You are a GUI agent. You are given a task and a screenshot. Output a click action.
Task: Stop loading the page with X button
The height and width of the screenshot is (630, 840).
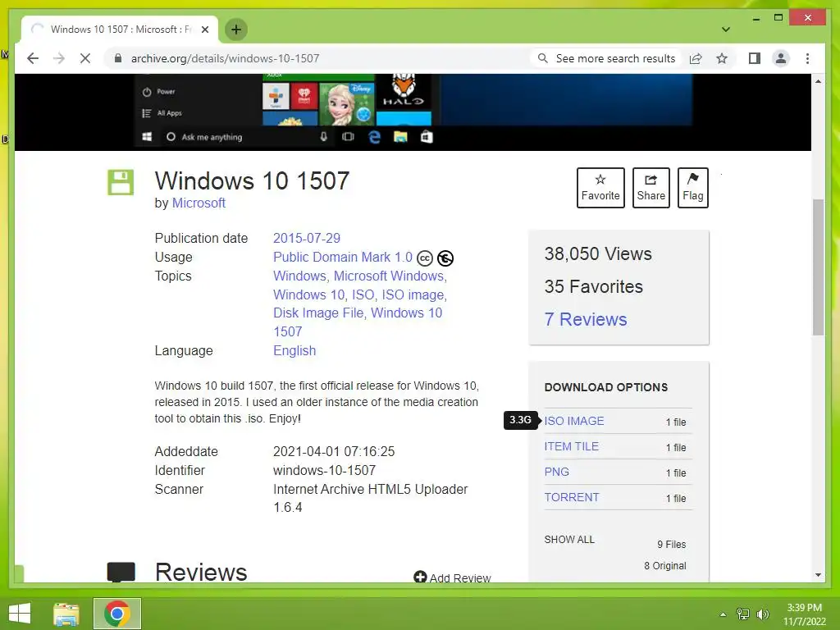point(85,58)
